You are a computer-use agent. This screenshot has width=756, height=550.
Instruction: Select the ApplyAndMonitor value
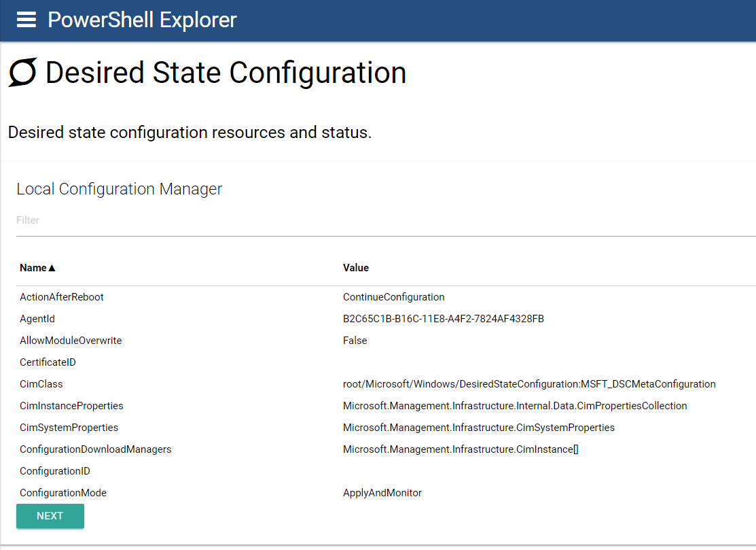382,493
